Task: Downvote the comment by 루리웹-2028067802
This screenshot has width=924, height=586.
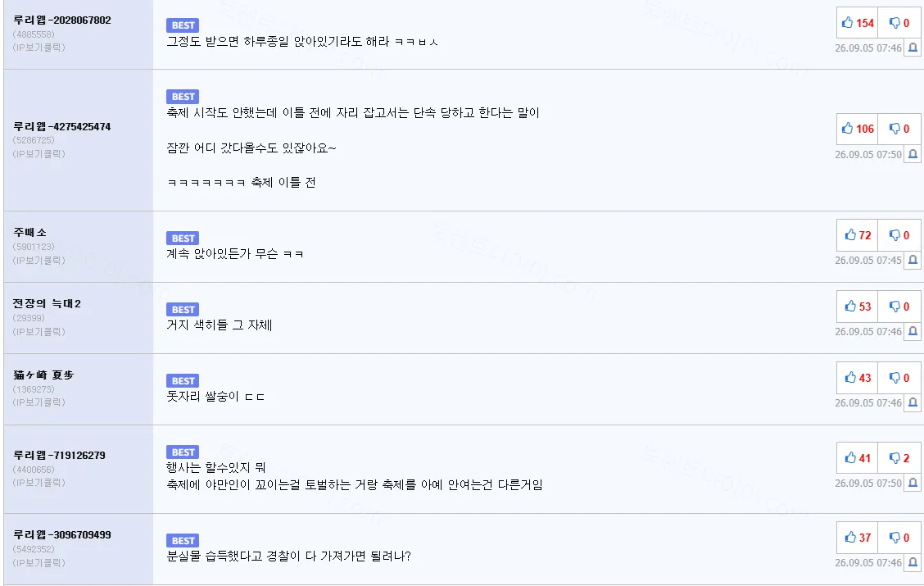Action: (x=899, y=23)
